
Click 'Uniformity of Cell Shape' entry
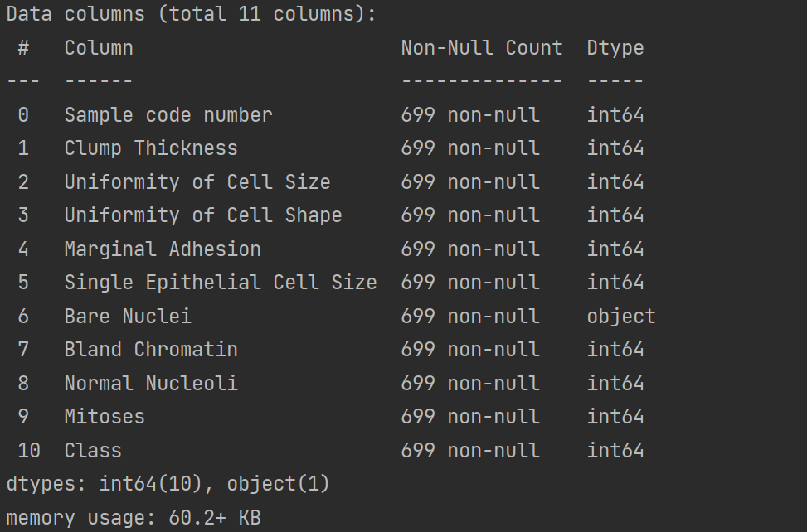point(202,215)
